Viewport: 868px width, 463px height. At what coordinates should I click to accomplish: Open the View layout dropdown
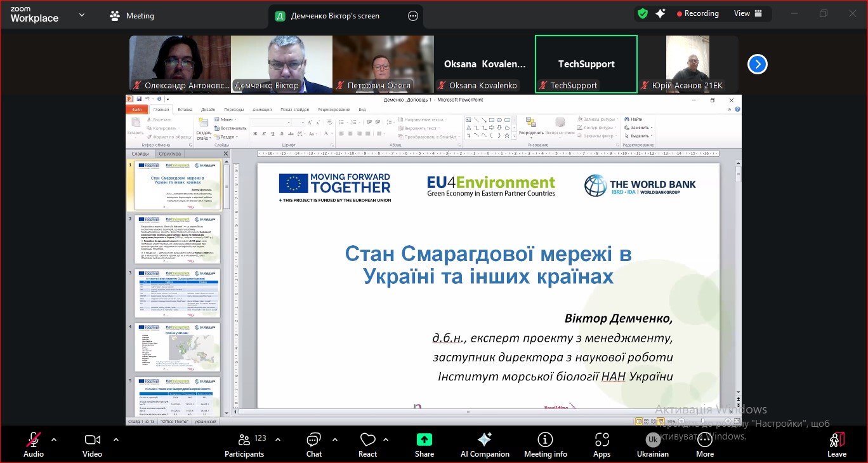click(747, 13)
